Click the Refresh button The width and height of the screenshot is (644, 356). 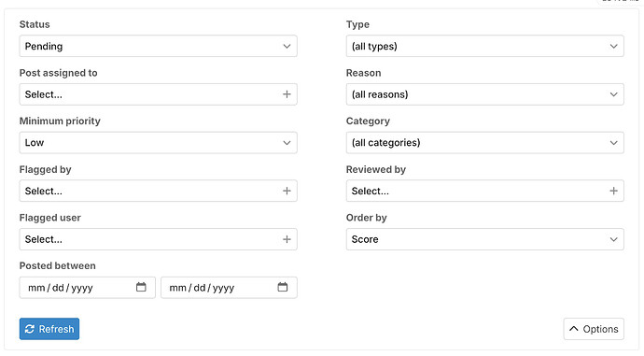49,329
